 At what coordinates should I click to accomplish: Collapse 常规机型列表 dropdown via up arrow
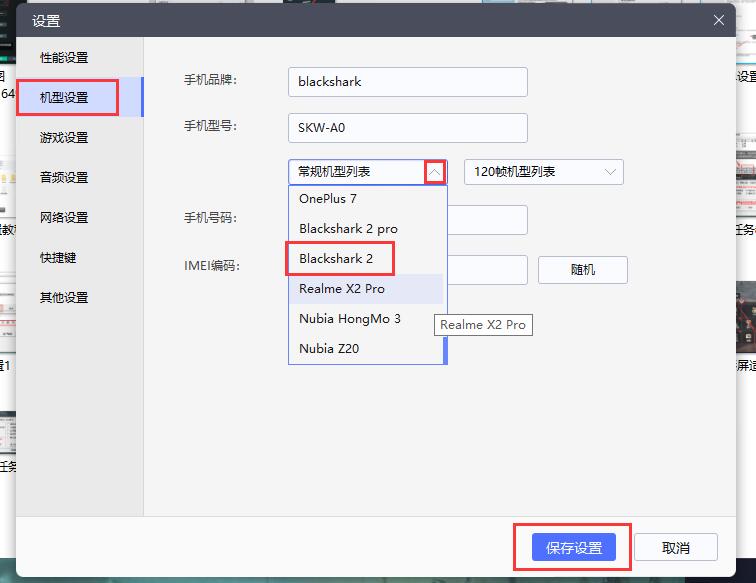pyautogui.click(x=434, y=172)
